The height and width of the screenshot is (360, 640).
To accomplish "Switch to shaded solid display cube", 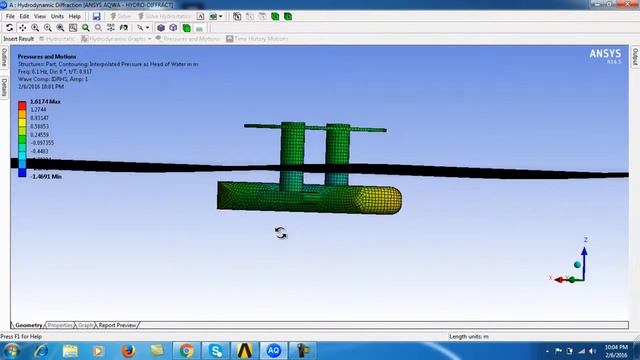I will (161, 28).
